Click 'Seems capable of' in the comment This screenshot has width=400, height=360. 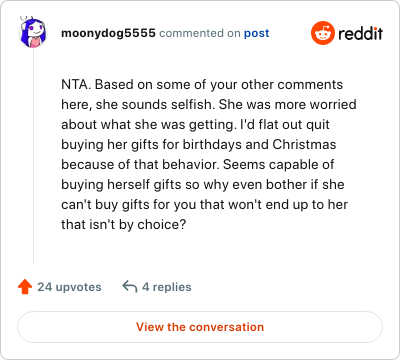pos(279,165)
